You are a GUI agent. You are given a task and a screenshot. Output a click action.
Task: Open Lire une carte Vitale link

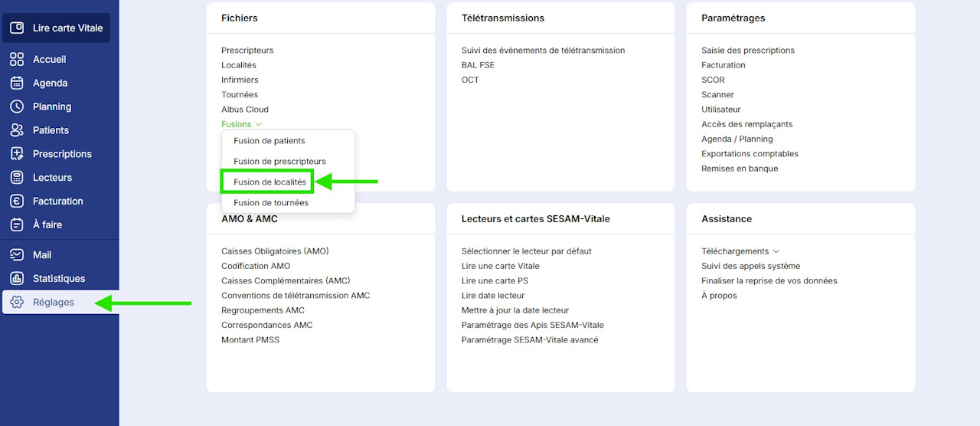tap(501, 266)
